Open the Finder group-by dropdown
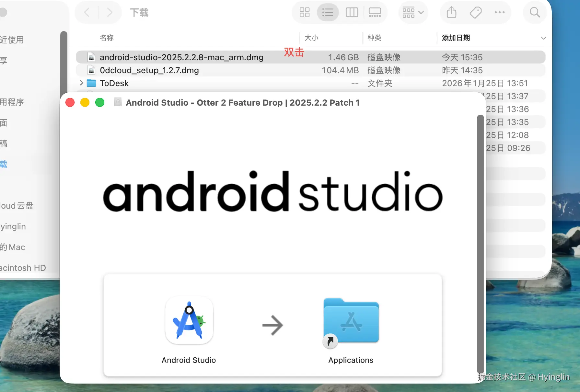Screen dimensions: 580x392 pyautogui.click(x=413, y=13)
